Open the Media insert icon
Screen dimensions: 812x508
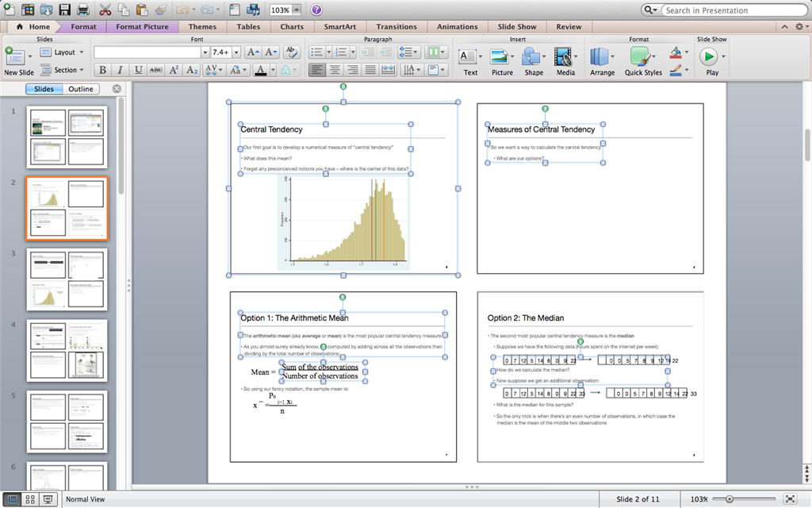click(565, 60)
